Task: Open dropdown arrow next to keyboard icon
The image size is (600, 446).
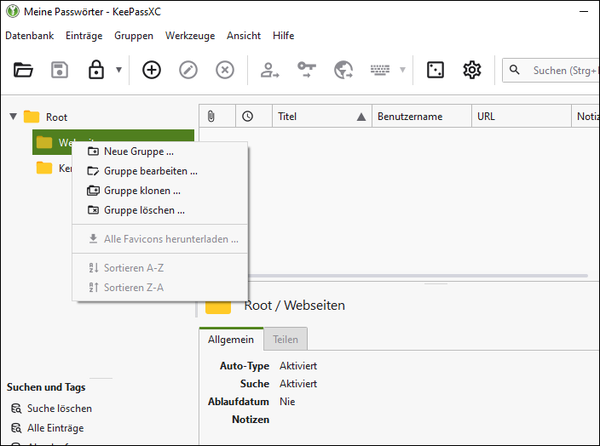Action: click(403, 70)
